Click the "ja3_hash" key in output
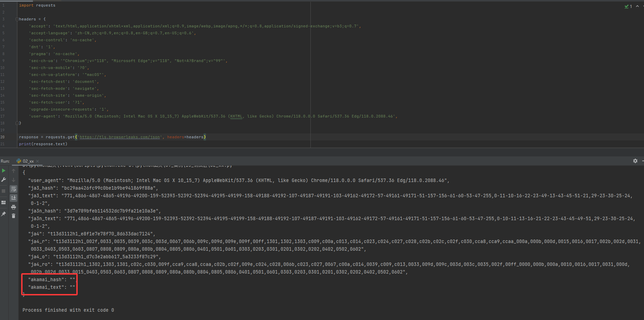 [x=42, y=188]
